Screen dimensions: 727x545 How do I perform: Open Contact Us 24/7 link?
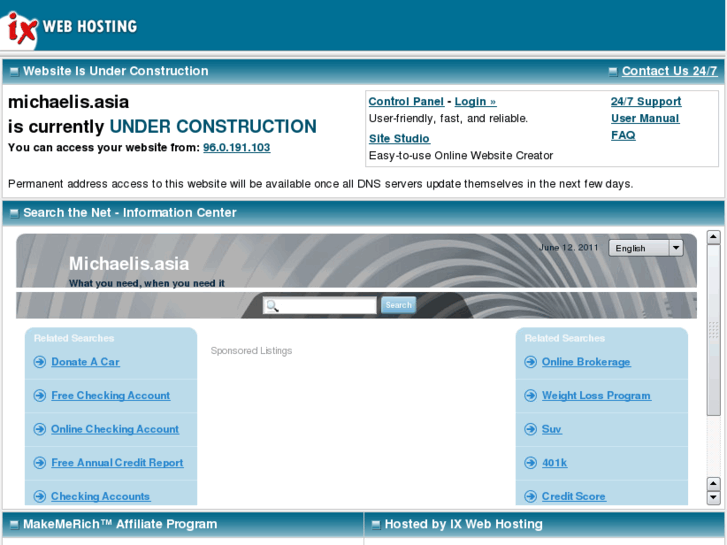(x=670, y=71)
